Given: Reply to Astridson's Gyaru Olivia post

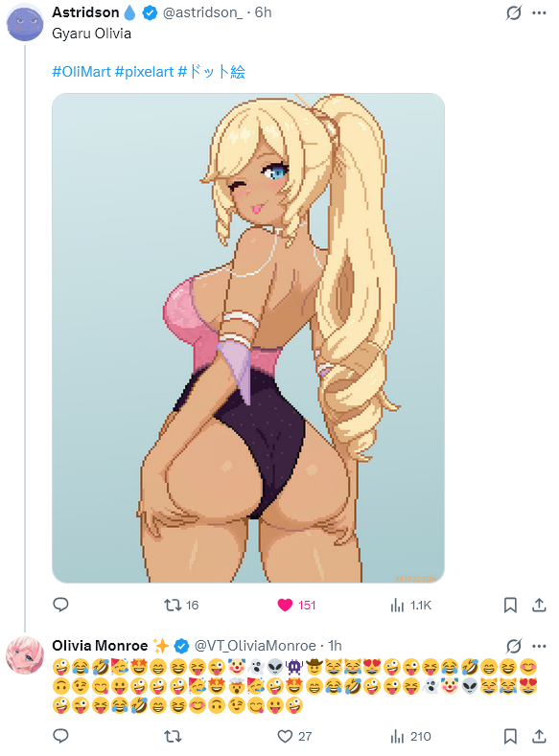Looking at the screenshot, I should [x=60, y=605].
